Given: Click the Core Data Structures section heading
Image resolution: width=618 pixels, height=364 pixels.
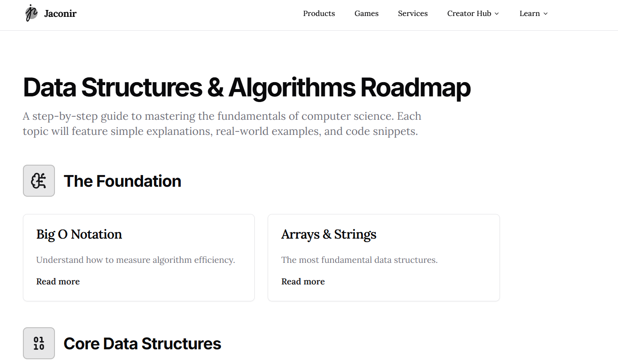Looking at the screenshot, I should [142, 343].
